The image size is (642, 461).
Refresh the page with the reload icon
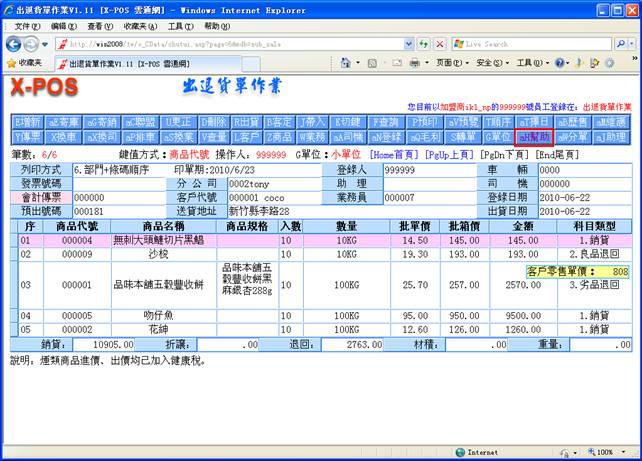[423, 44]
